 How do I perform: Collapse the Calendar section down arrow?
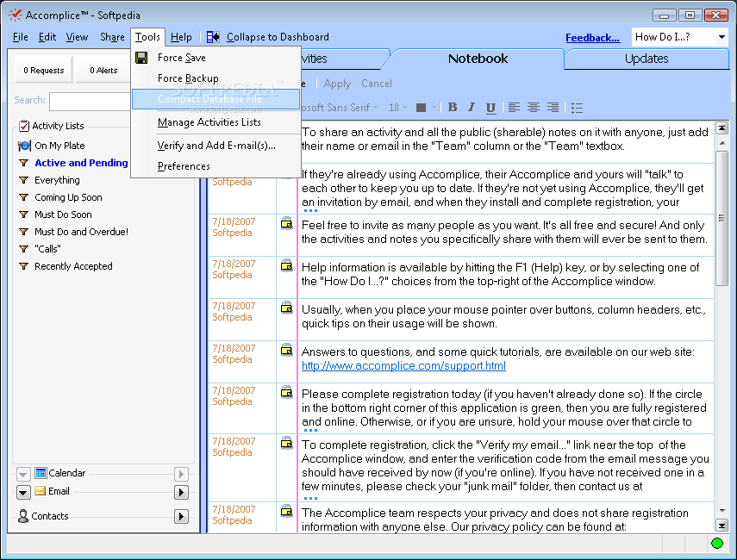click(x=23, y=475)
